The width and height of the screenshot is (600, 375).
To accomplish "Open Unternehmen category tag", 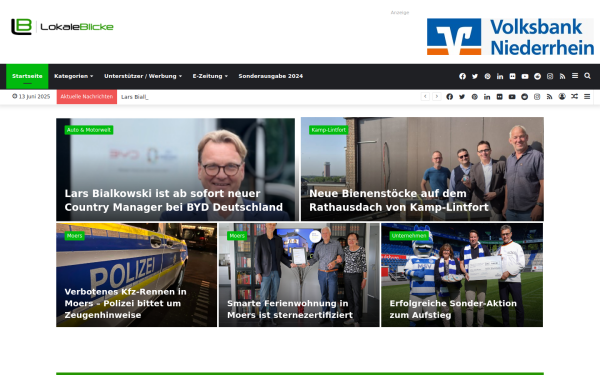I will tap(409, 236).
